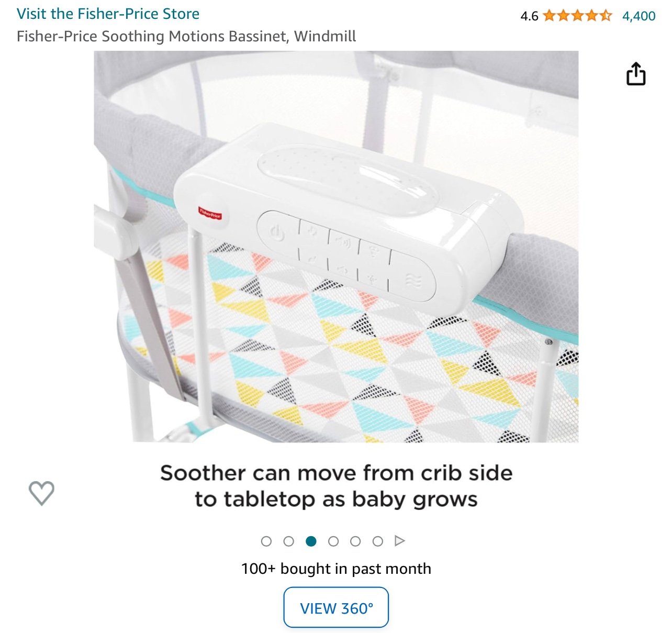Open VIEW 360° product viewer
The height and width of the screenshot is (633, 672).
(x=336, y=607)
